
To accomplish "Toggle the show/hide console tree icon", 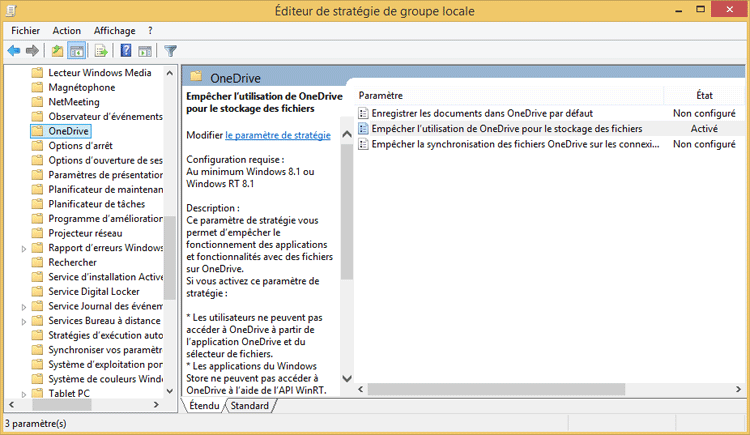I will click(x=77, y=50).
